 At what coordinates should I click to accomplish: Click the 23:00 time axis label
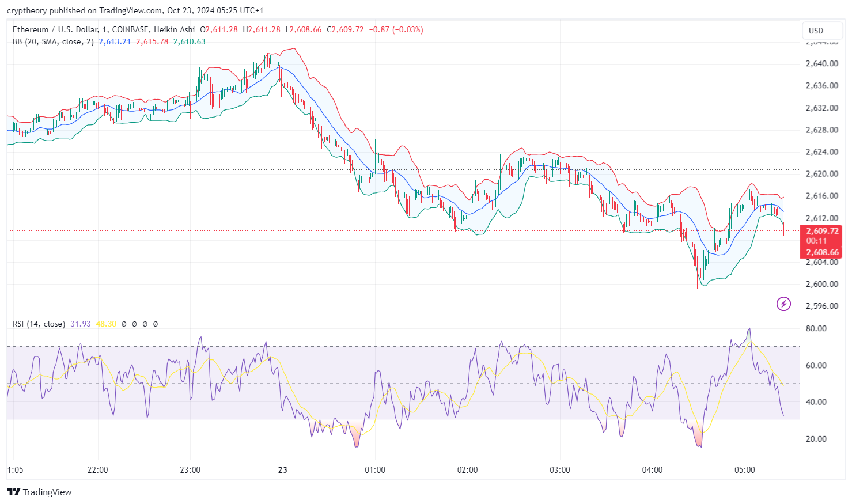pos(190,469)
